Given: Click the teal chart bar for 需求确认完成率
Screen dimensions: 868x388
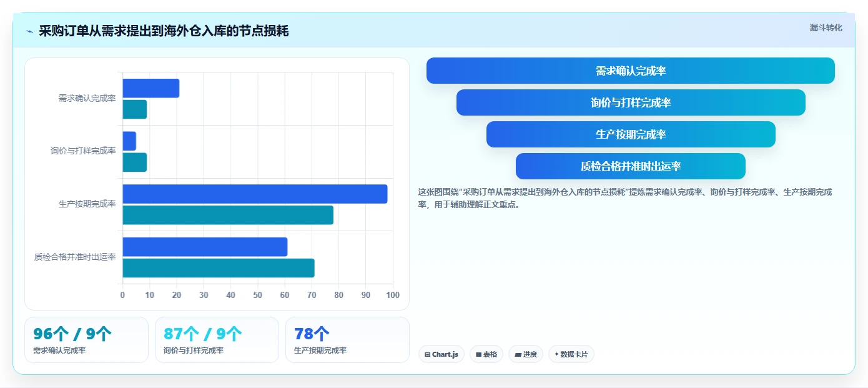Looking at the screenshot, I should pyautogui.click(x=135, y=109).
